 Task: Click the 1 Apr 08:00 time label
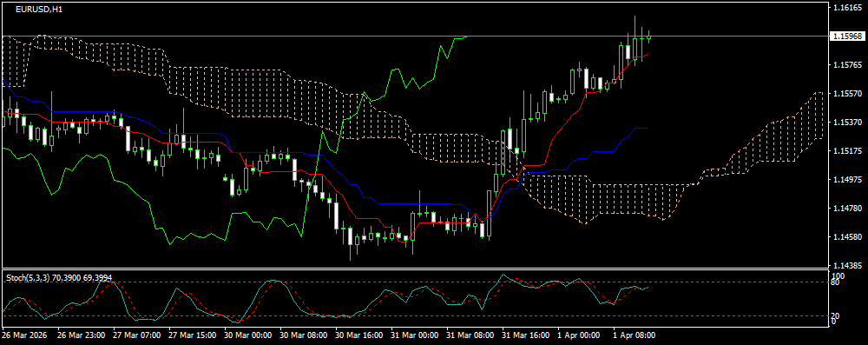tap(635, 335)
